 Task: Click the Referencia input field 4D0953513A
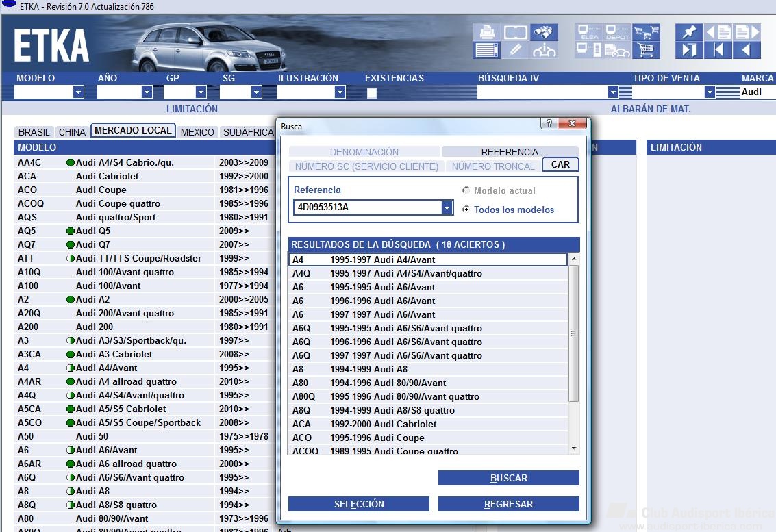pos(368,207)
